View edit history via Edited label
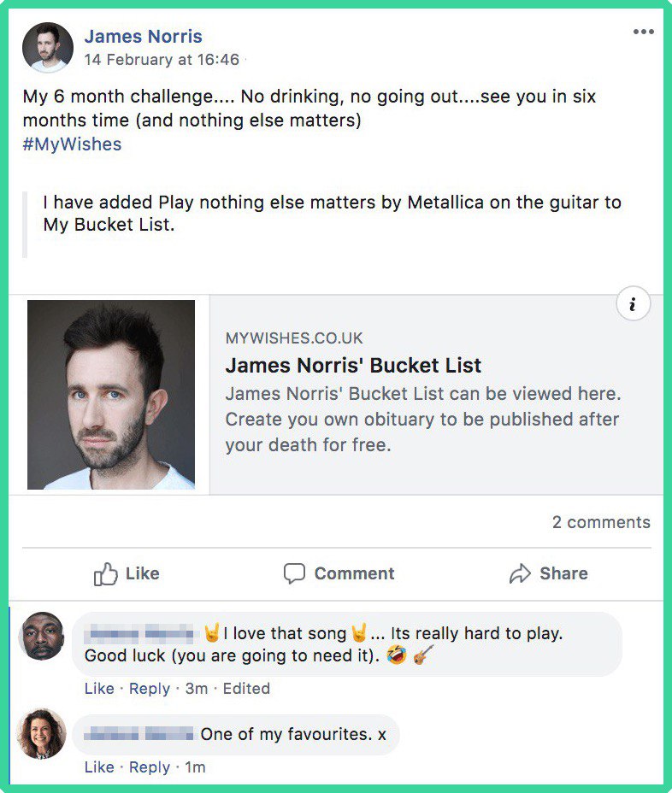Screen dimensions: 672x793 tap(246, 688)
